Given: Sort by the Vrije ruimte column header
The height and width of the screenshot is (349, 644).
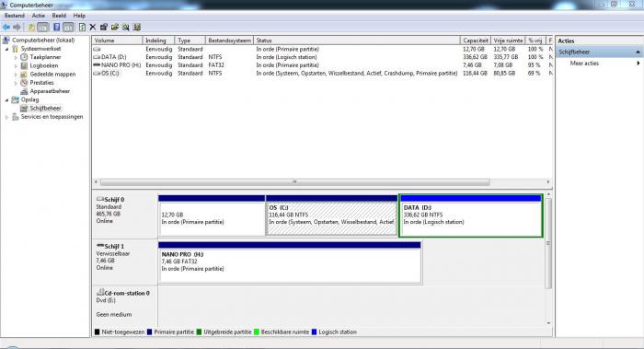Looking at the screenshot, I should [x=508, y=41].
